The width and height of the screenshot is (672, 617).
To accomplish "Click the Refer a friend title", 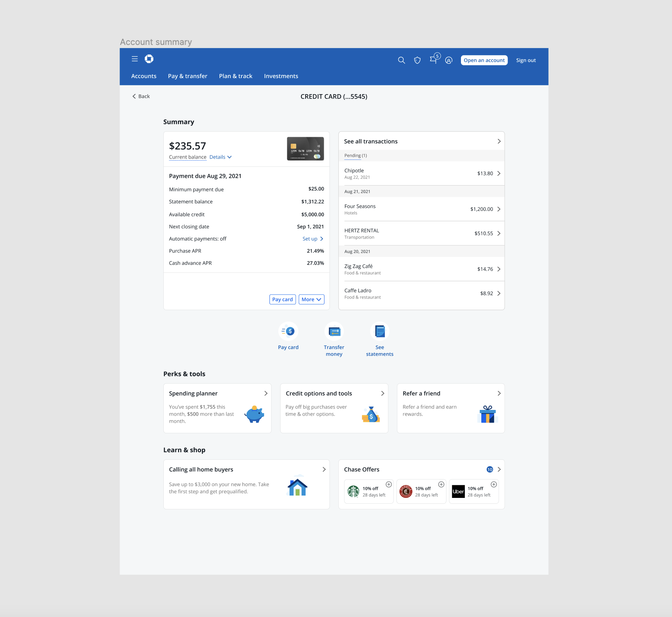I will coord(421,393).
